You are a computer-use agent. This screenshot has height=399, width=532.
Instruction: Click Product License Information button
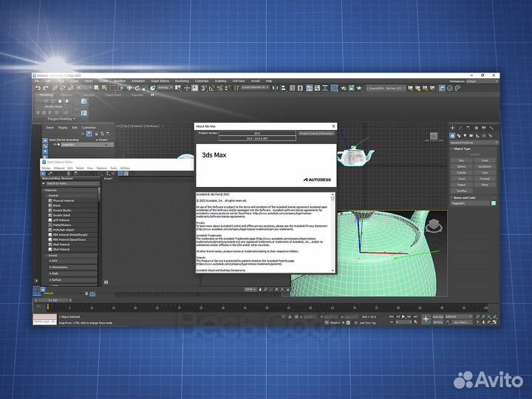316,133
